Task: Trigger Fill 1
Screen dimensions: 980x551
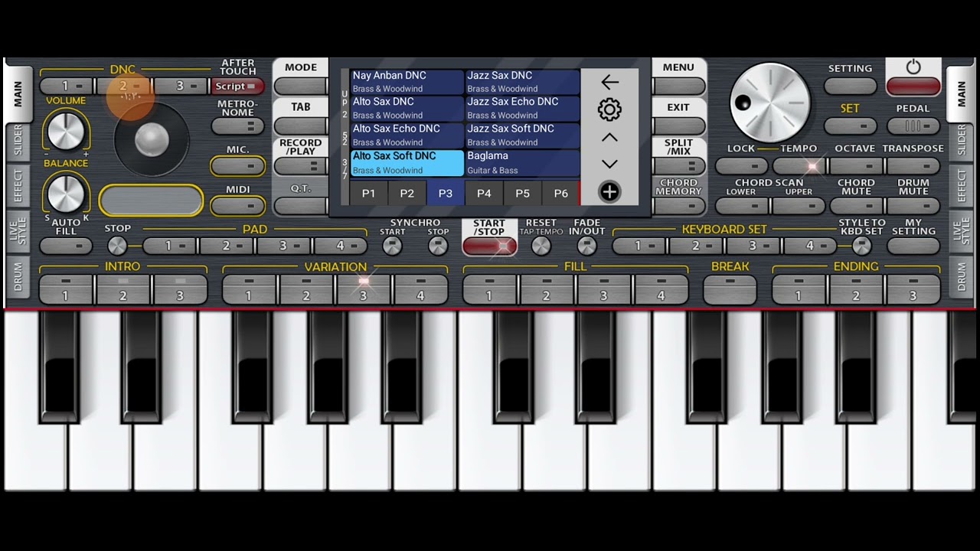Action: tap(489, 289)
